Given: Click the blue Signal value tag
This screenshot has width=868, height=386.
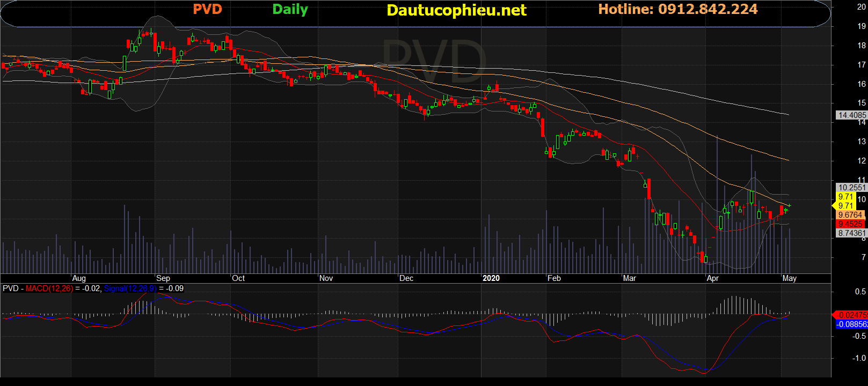Looking at the screenshot, I should [852, 324].
